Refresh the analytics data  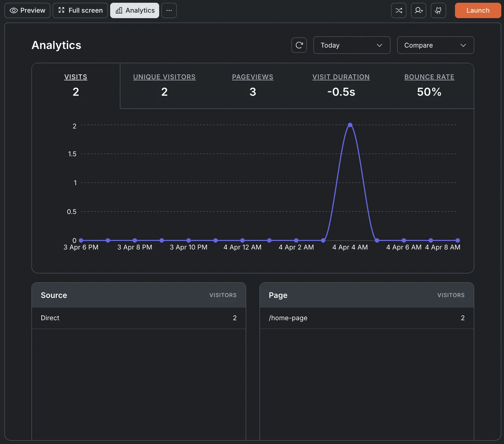point(299,45)
